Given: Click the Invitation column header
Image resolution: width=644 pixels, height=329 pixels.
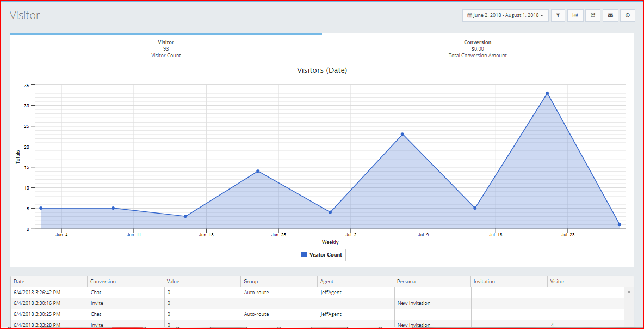Looking at the screenshot, I should pyautogui.click(x=509, y=282).
